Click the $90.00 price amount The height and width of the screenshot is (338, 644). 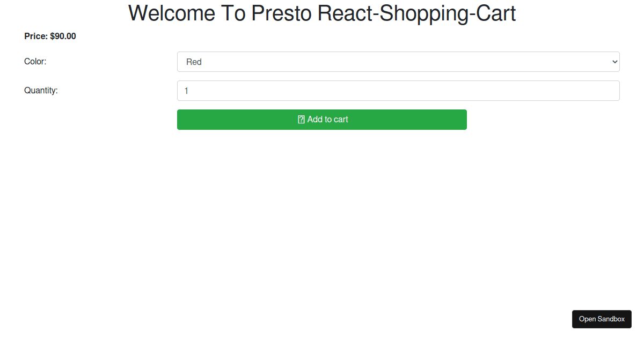[x=63, y=36]
